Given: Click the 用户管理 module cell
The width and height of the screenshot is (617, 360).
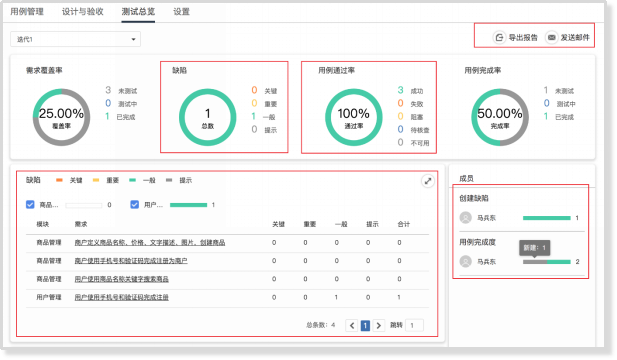Looking at the screenshot, I should point(49,297).
